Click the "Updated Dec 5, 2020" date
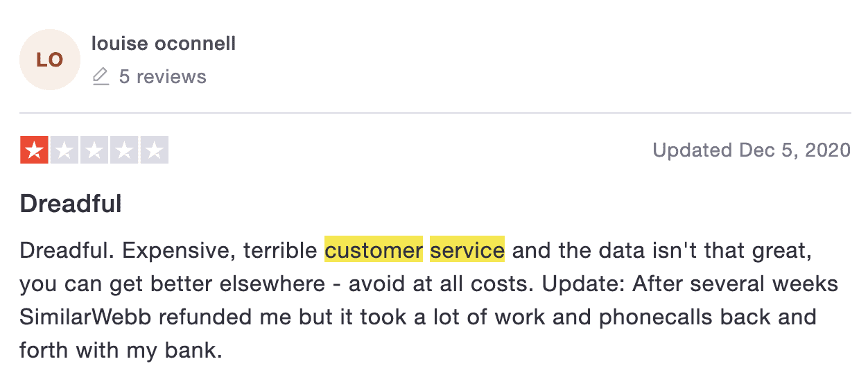 [x=752, y=150]
